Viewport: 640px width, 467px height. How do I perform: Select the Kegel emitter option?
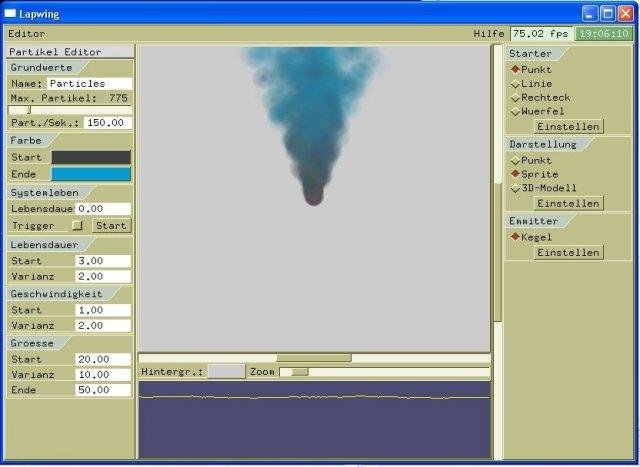[x=516, y=237]
